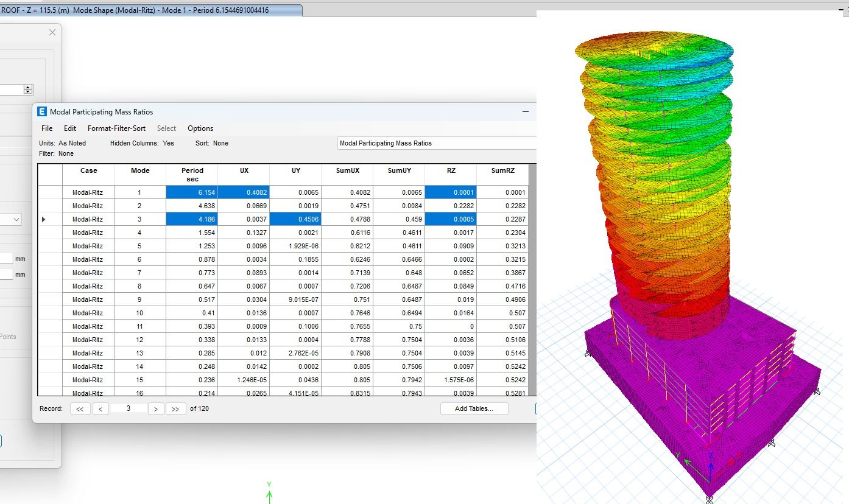Go to the next record button
The height and width of the screenshot is (504, 849).
pos(156,409)
